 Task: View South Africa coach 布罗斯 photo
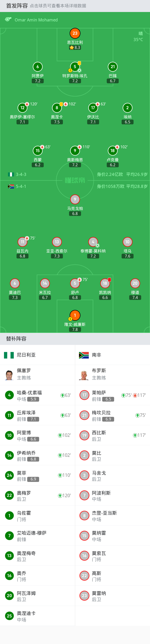pyautogui.click(x=84, y=375)
